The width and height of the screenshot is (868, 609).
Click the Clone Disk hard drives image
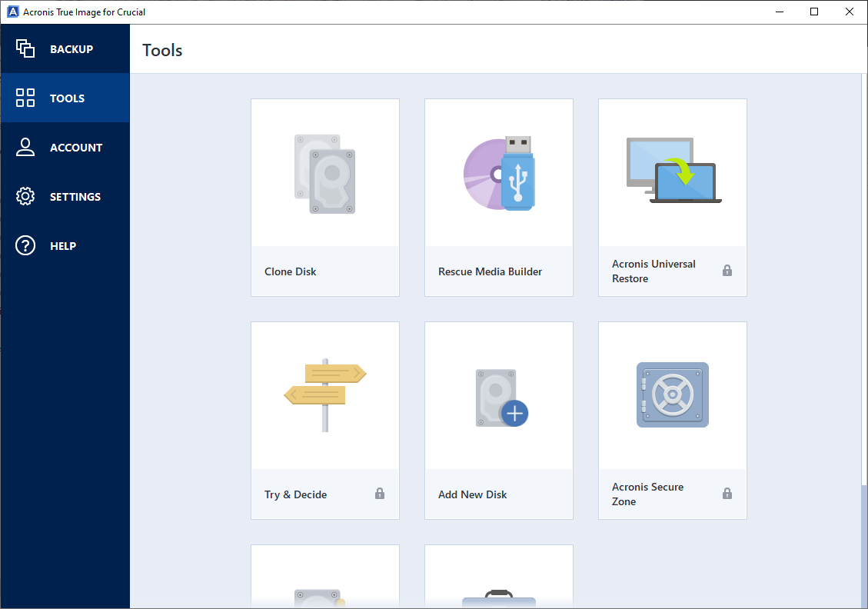(x=325, y=174)
